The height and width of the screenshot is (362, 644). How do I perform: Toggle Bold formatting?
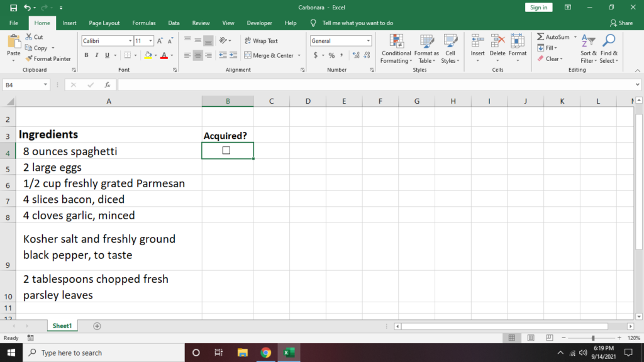(x=86, y=55)
